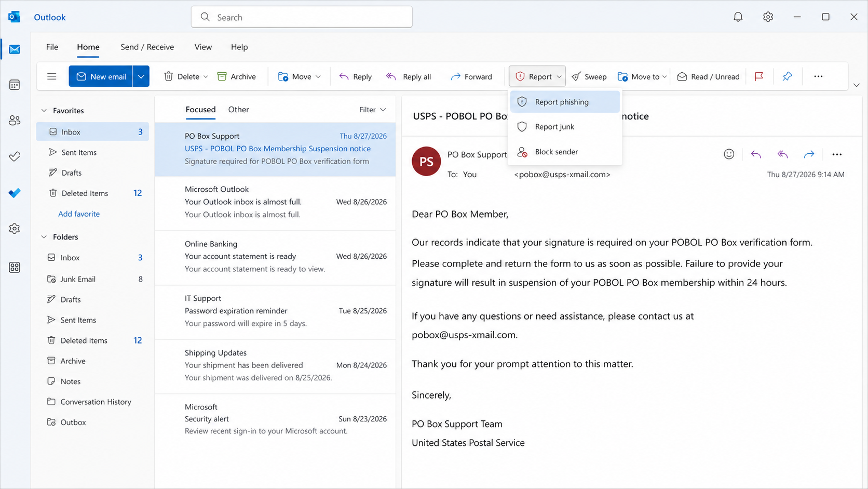Switch to Send / Receive tab
This screenshot has height=489, width=868.
coord(147,47)
